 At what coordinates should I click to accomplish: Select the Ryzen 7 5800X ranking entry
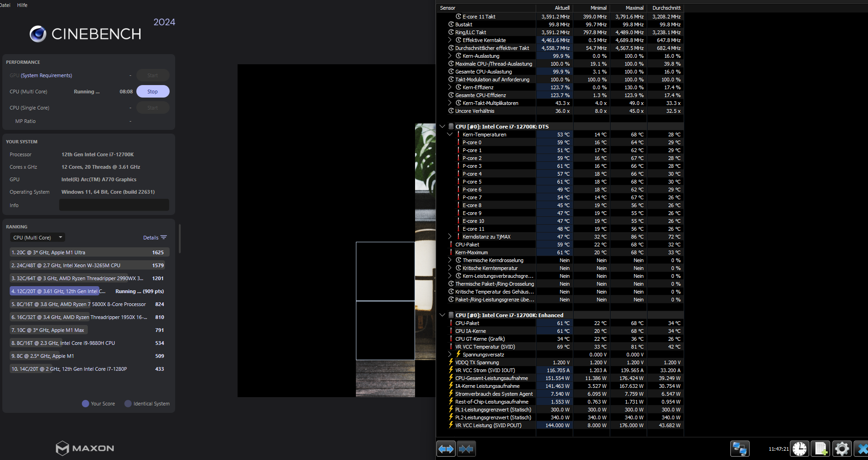pyautogui.click(x=89, y=304)
